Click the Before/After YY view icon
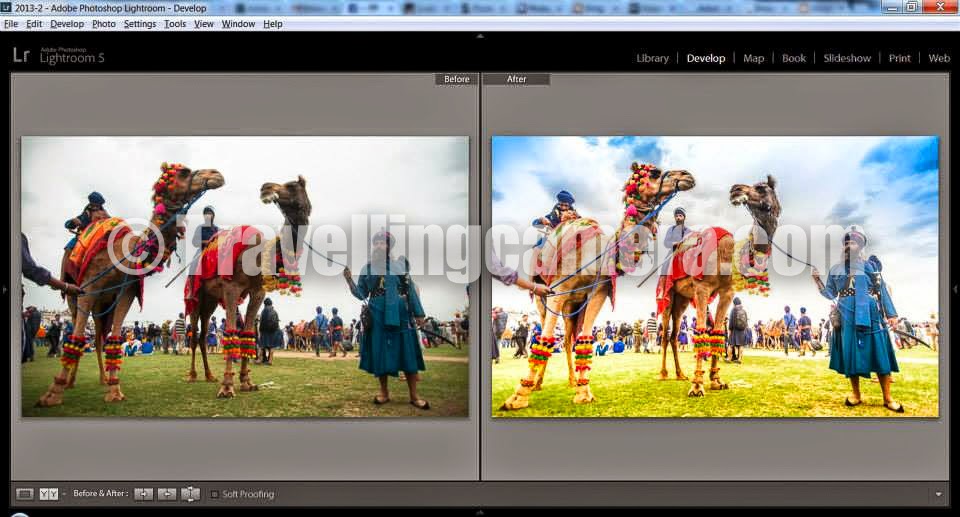Viewport: 960px width, 517px height. pos(48,494)
